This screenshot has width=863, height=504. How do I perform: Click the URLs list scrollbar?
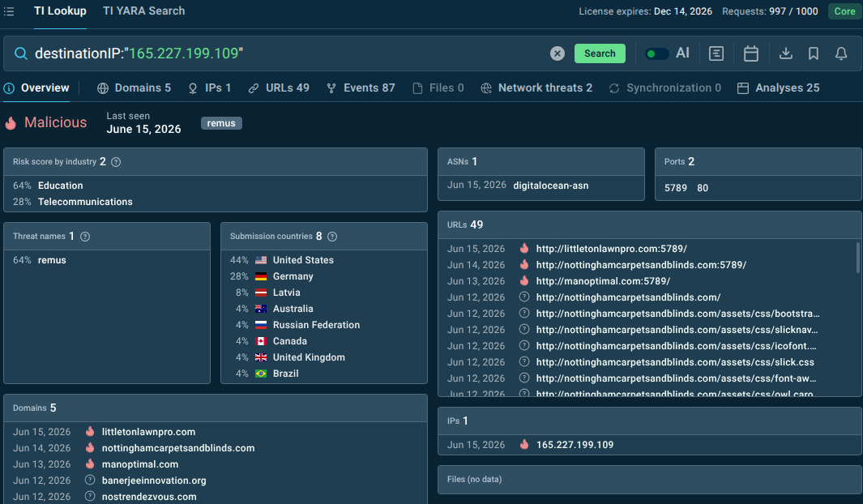point(857,257)
